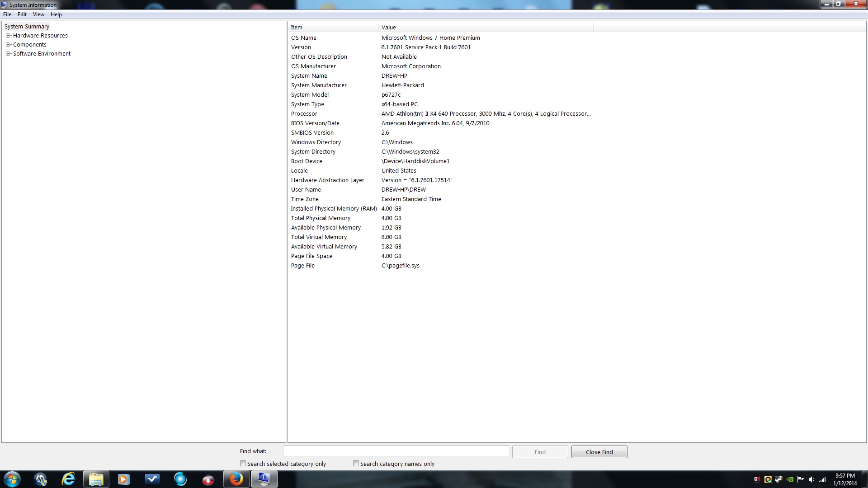Screen dimensions: 868x488
Task: Click the 'Eastern Standard Time' value
Action: pyautogui.click(x=411, y=199)
